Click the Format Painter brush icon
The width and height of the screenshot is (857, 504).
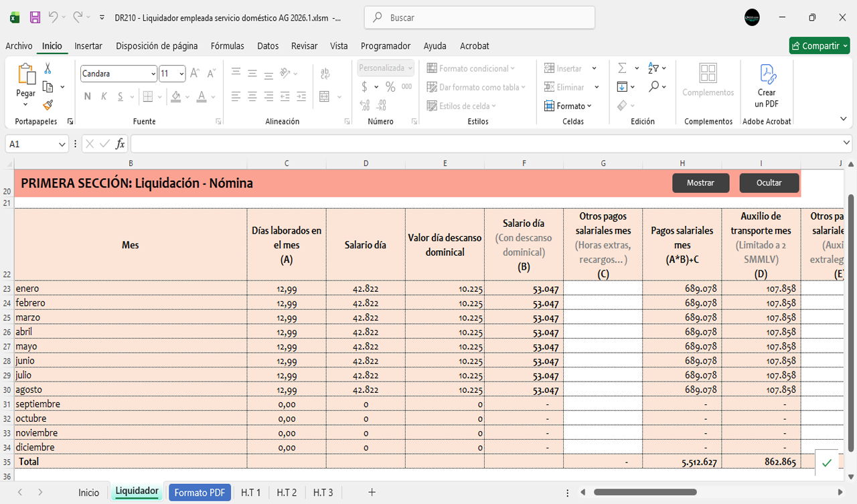(48, 105)
